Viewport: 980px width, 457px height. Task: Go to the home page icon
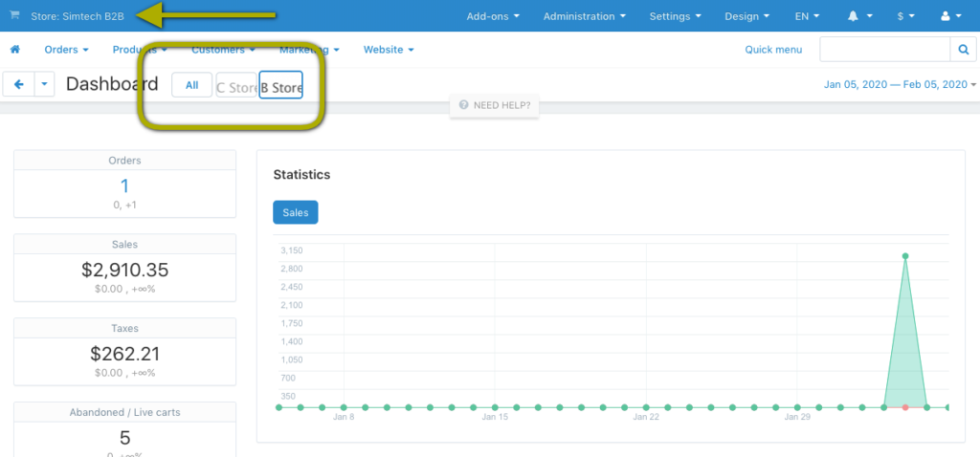click(x=15, y=50)
